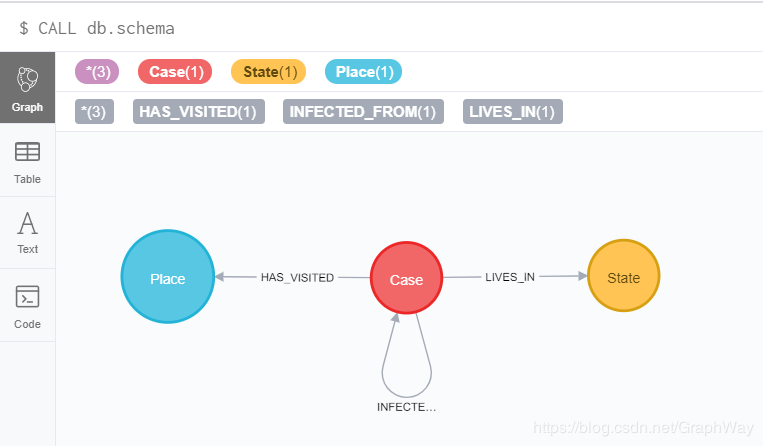
Task: Select the yellow State(1) label badge
Action: (269, 72)
